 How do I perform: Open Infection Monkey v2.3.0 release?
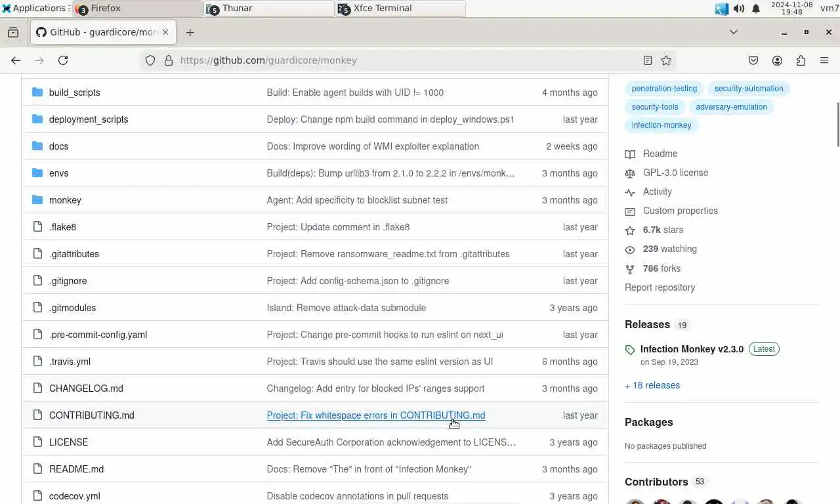click(x=692, y=349)
